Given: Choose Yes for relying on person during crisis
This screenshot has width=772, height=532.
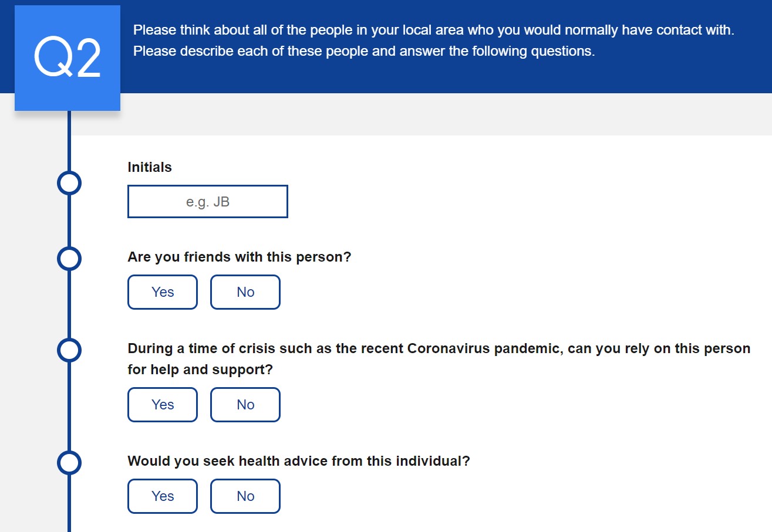Looking at the screenshot, I should coord(163,405).
